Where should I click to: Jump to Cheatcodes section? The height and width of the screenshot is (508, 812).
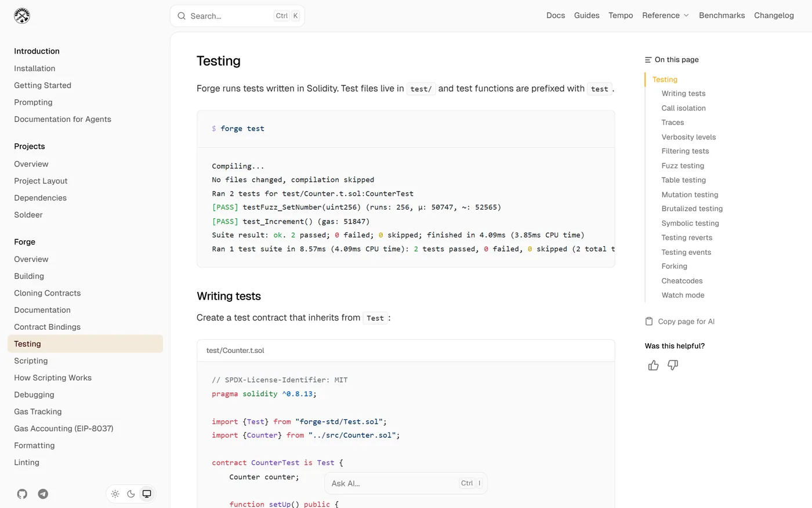[x=682, y=280]
